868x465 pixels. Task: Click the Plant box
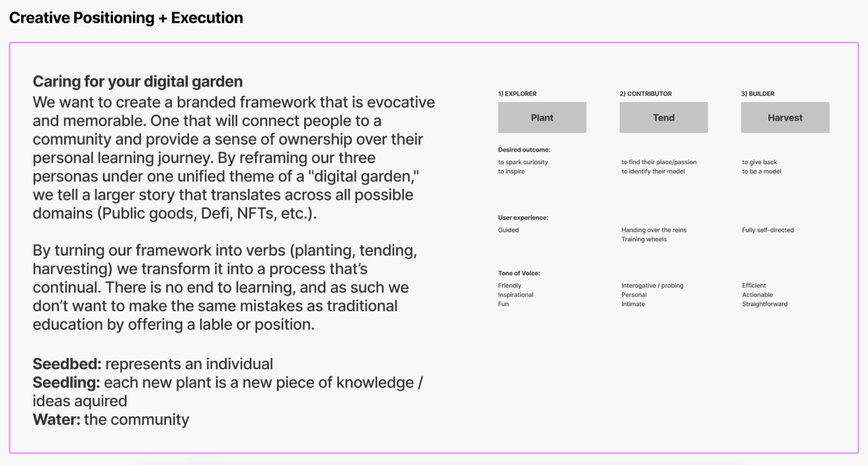pos(542,118)
